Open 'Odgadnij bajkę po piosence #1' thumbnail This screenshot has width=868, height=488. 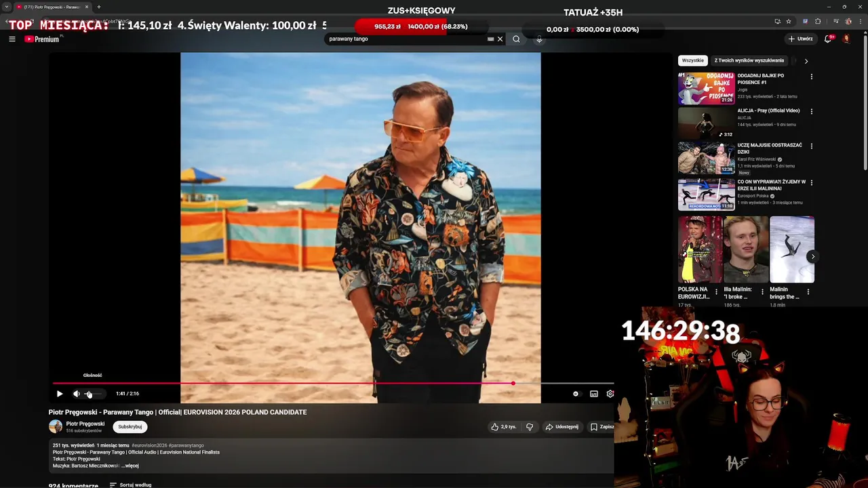707,89
